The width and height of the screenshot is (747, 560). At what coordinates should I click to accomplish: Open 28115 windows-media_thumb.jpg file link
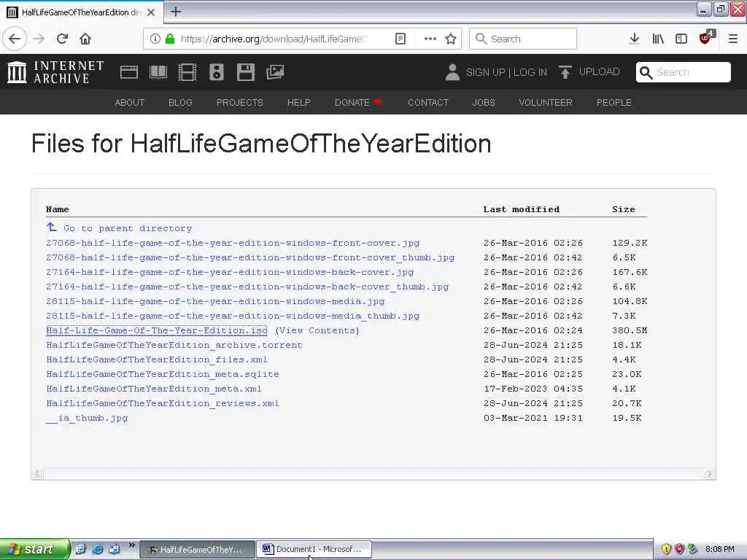click(x=233, y=316)
